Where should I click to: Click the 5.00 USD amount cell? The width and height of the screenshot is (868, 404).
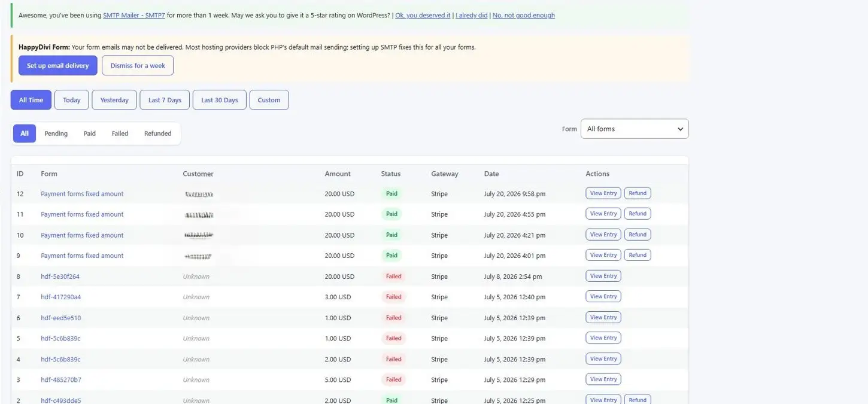tap(338, 379)
